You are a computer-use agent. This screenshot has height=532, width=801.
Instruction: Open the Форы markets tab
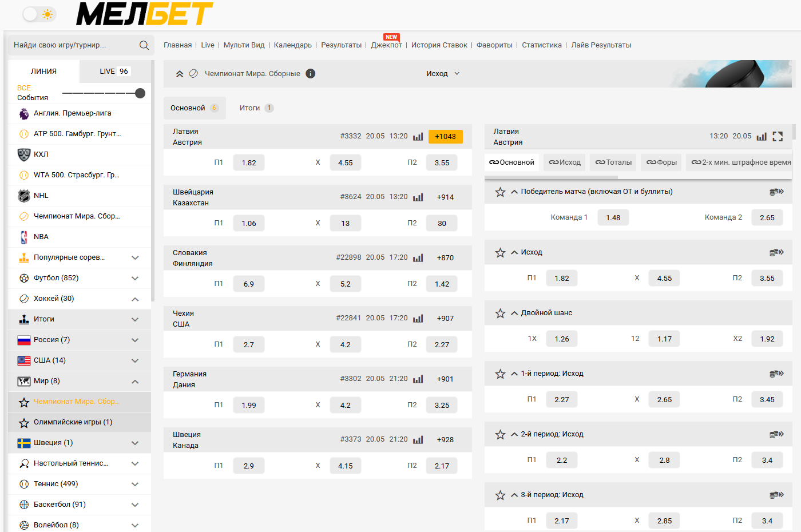pyautogui.click(x=661, y=162)
